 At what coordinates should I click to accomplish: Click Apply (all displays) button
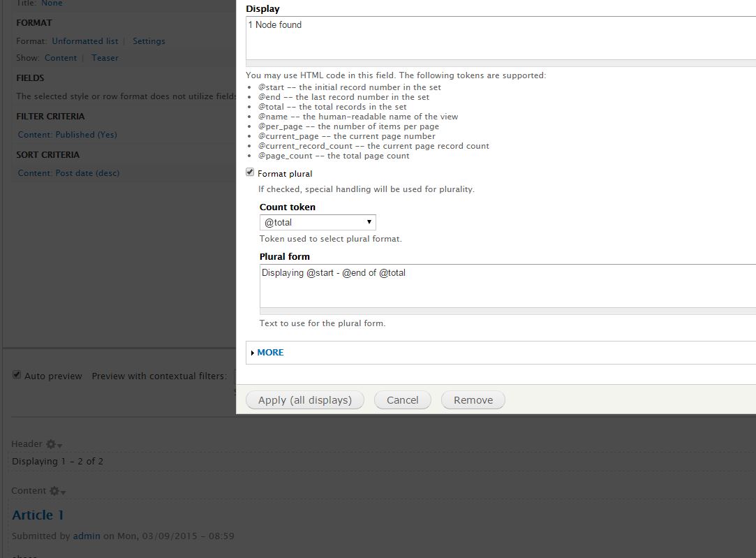tap(304, 399)
